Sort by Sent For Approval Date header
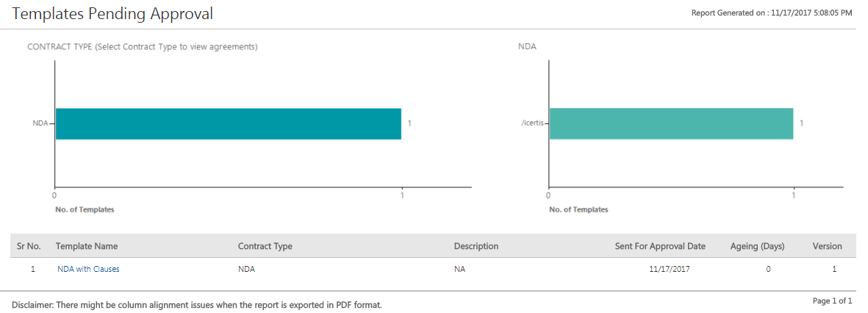The image size is (868, 313). [x=660, y=246]
